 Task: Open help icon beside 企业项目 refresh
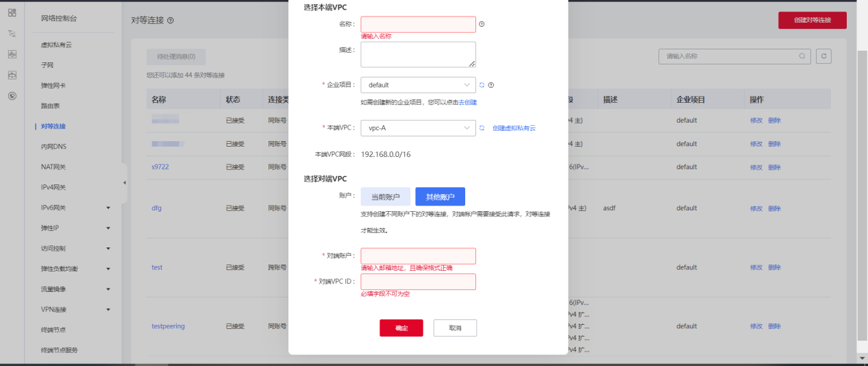click(491, 85)
